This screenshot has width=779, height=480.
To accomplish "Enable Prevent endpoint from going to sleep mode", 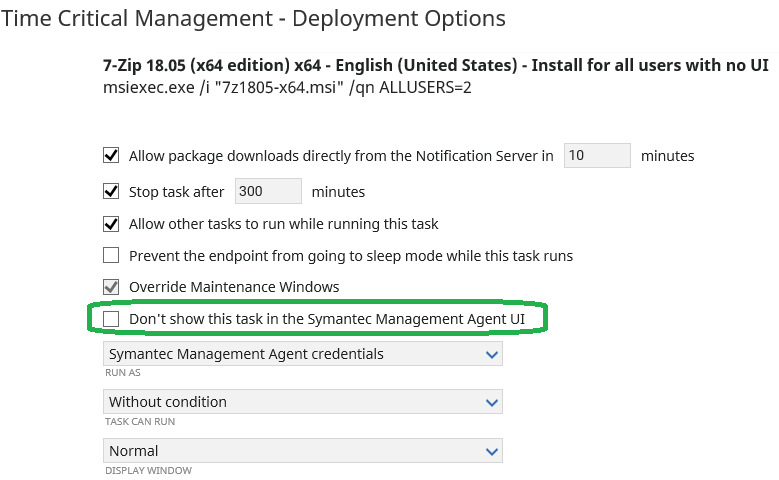I will click(x=111, y=256).
